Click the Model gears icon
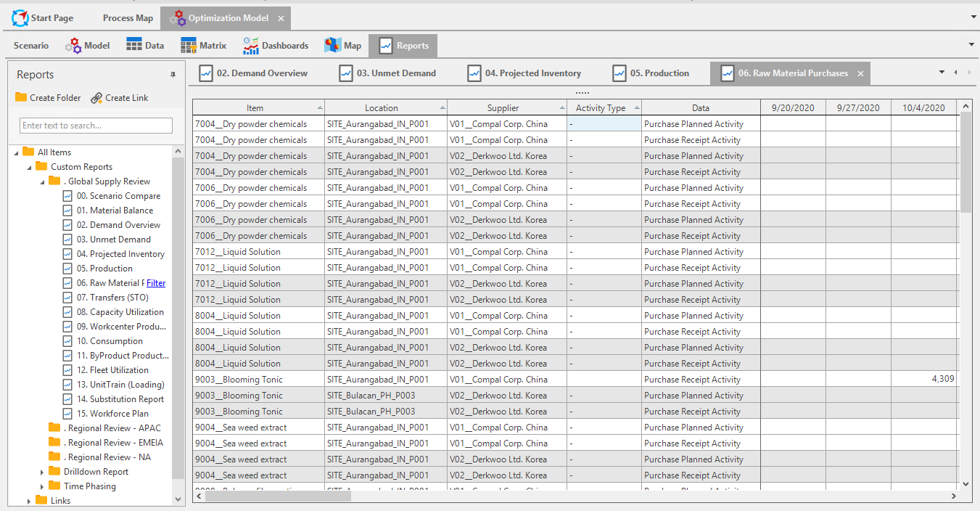This screenshot has width=980, height=511. tap(73, 46)
